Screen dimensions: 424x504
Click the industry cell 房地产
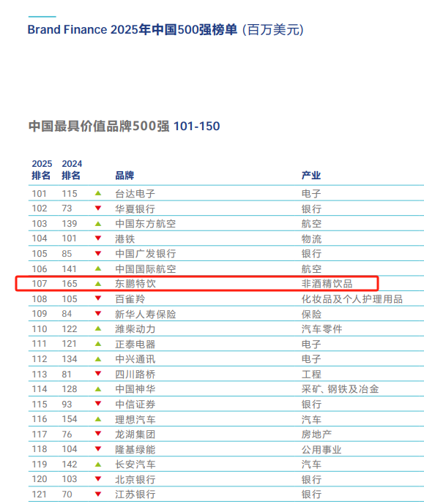[x=316, y=435]
